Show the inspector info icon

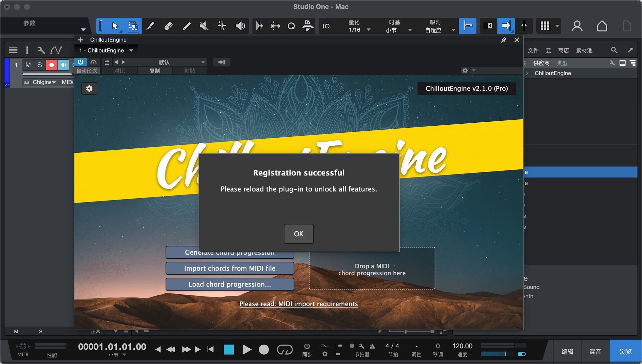point(27,50)
